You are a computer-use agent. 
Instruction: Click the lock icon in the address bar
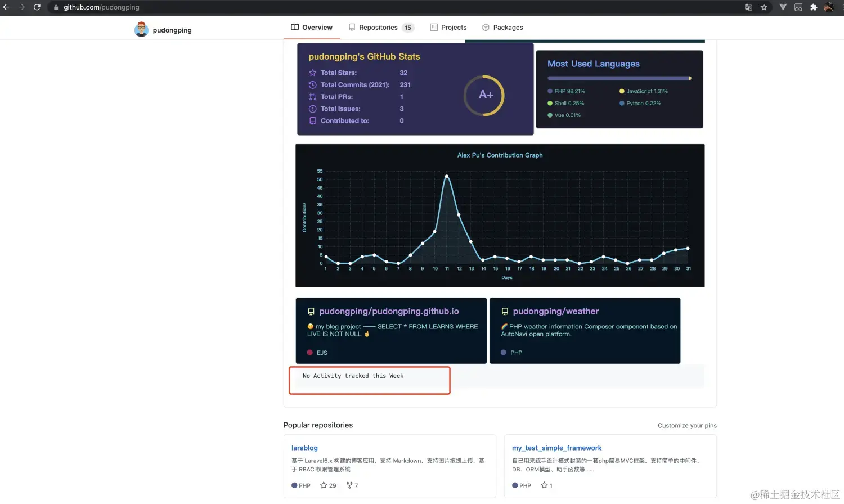[56, 7]
